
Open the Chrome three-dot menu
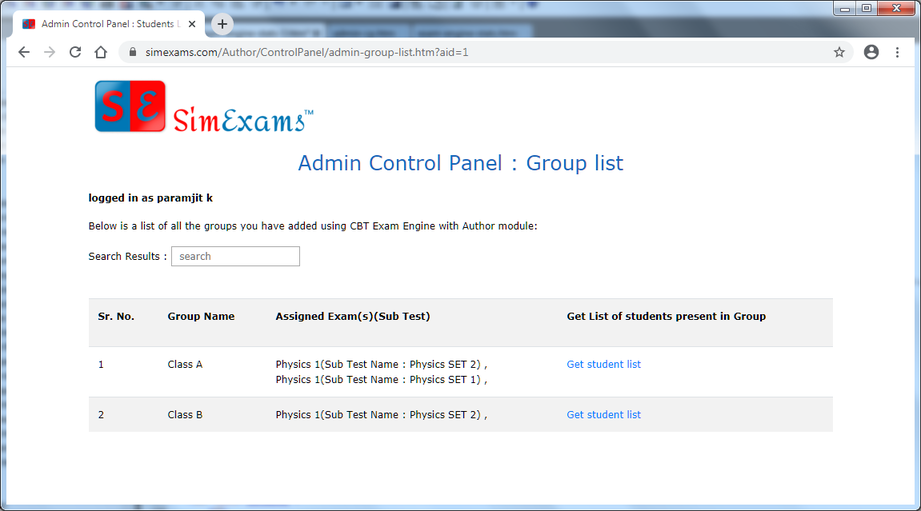pos(898,52)
